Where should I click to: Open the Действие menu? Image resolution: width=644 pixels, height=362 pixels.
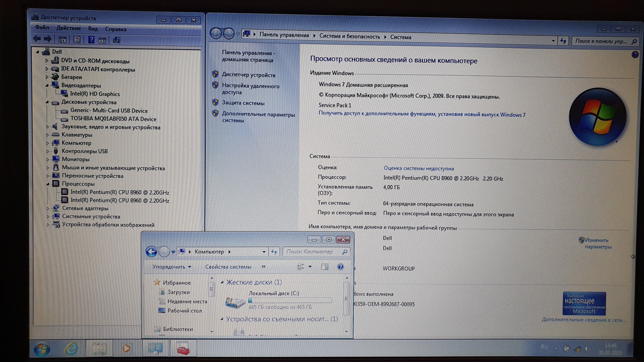(69, 28)
